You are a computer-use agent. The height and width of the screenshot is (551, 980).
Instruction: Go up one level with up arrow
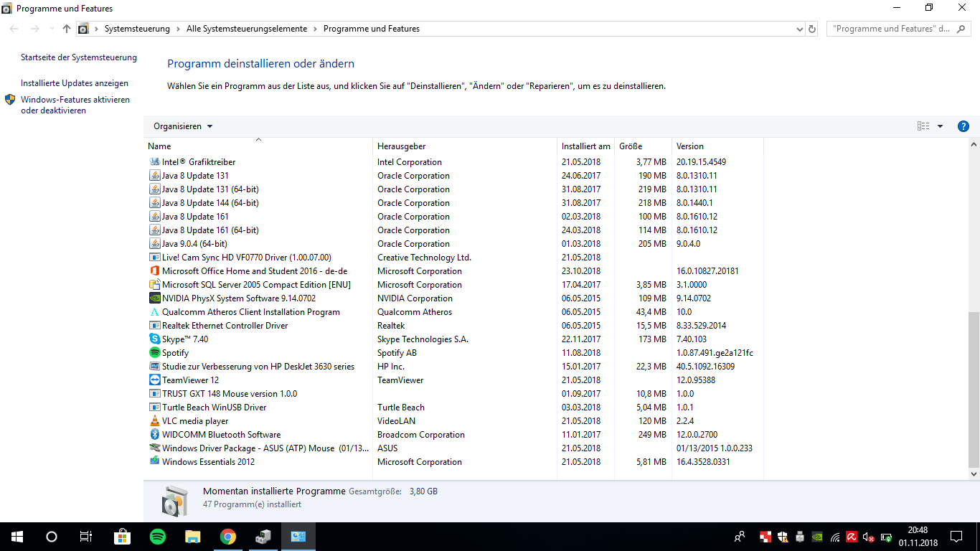[67, 29]
